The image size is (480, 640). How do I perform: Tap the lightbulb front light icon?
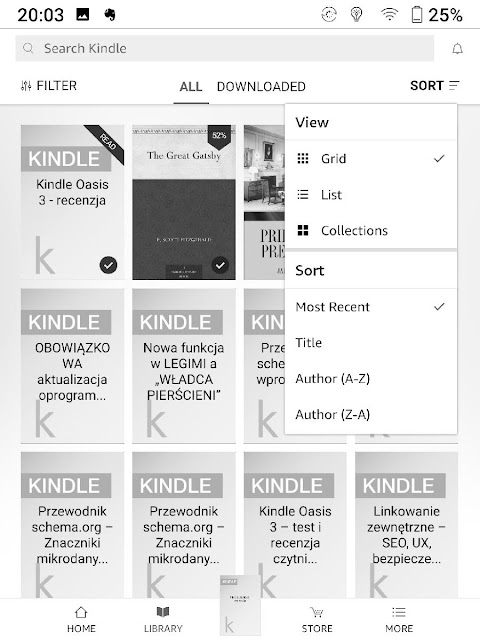pyautogui.click(x=357, y=15)
